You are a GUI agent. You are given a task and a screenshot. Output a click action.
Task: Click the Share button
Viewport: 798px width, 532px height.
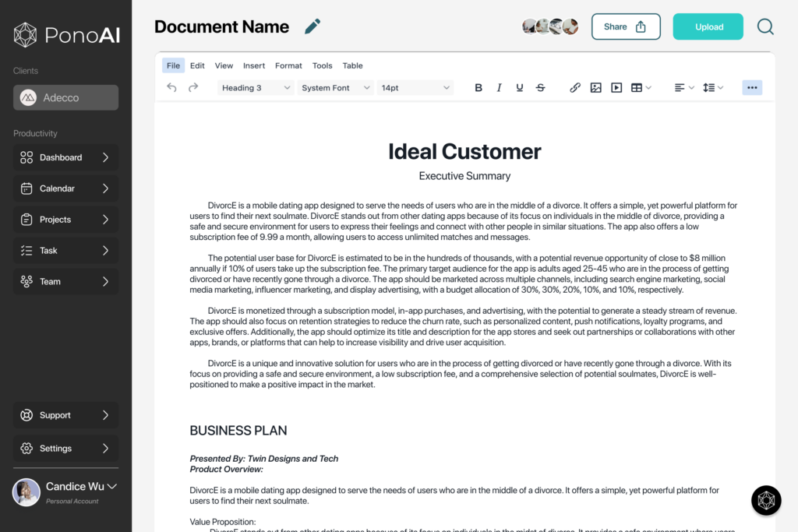[x=626, y=26]
